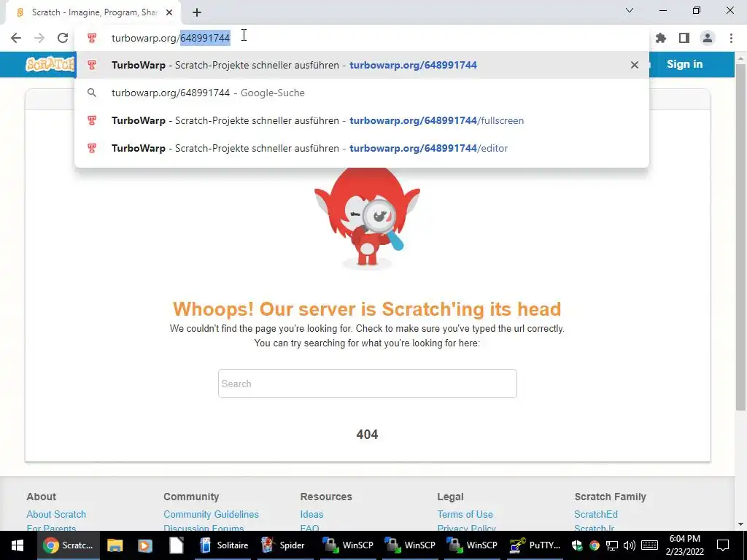747x560 pixels.
Task: Open the volume speaker tray icon
Action: coord(630,545)
